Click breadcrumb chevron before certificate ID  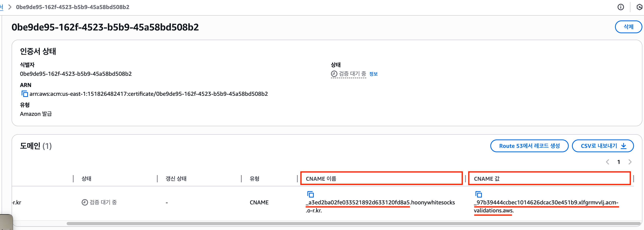click(10, 7)
